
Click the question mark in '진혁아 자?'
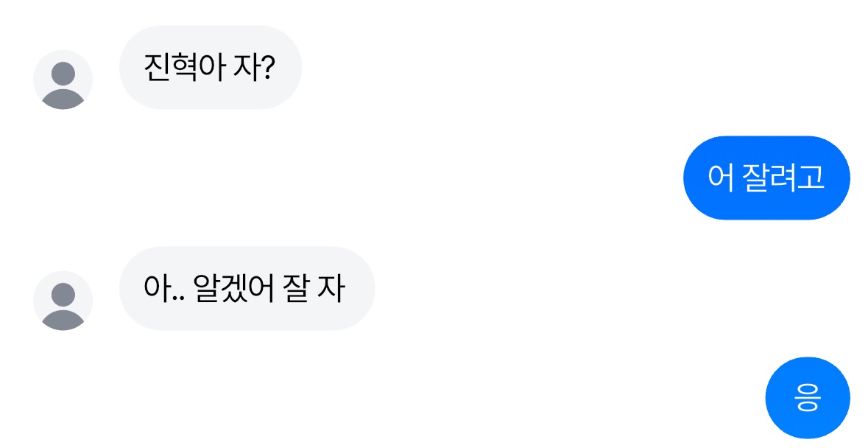[268, 68]
